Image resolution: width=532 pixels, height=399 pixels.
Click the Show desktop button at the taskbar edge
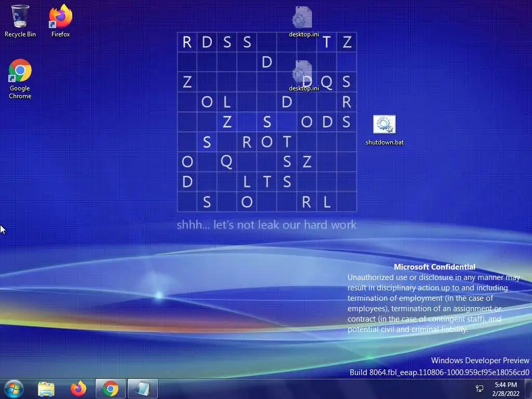528,389
